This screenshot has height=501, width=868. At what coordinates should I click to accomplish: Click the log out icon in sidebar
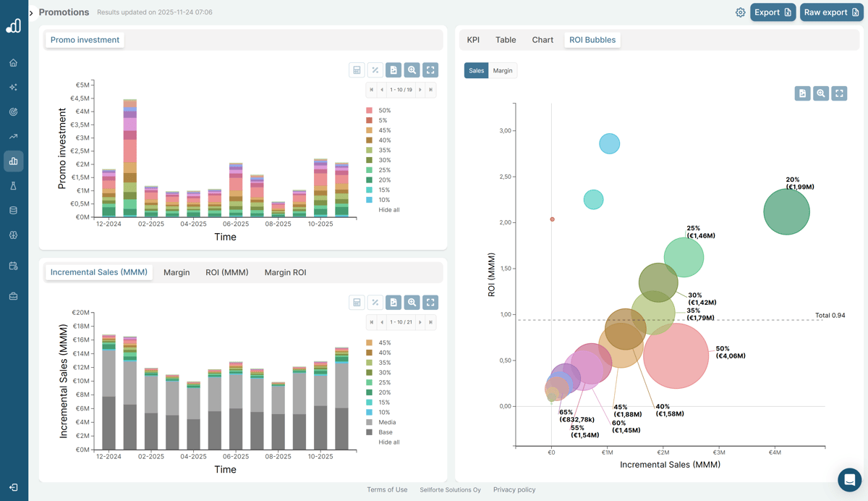pos(13,487)
